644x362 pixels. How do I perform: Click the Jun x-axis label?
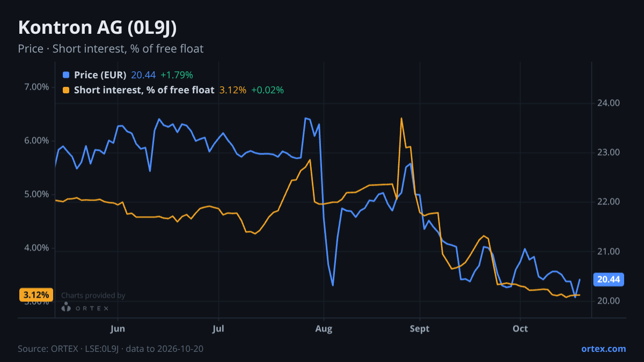coord(118,329)
